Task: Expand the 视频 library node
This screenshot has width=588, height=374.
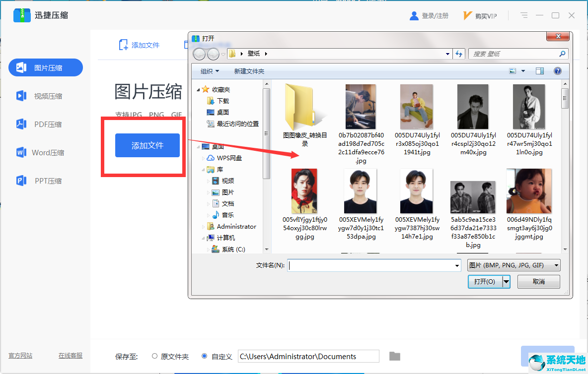Action: pyautogui.click(x=209, y=181)
